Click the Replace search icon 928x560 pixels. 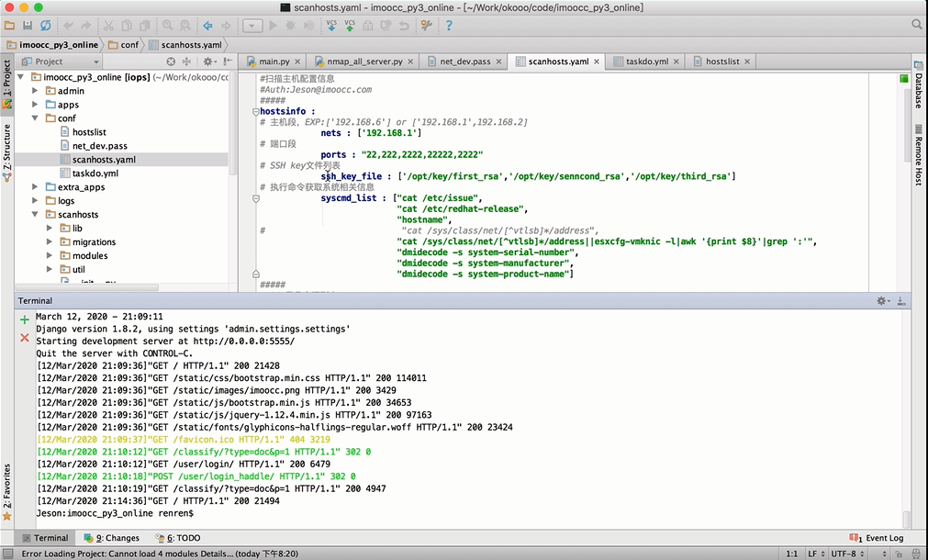point(185,26)
